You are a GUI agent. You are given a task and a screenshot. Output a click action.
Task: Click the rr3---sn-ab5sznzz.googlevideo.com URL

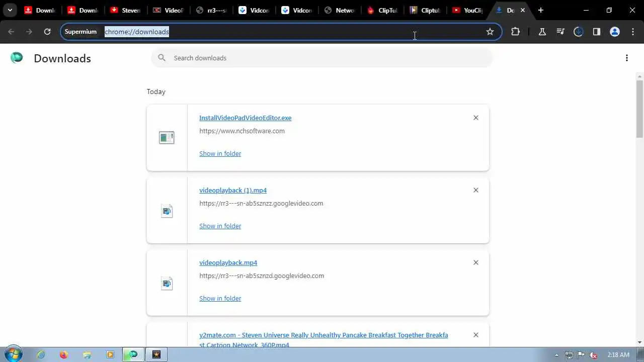click(x=261, y=203)
